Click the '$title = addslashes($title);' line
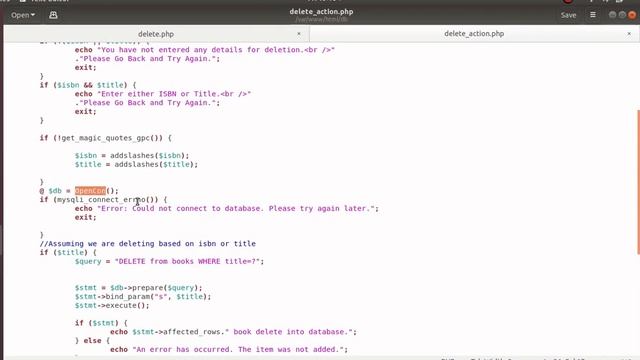Viewport: 640px width, 360px height. pos(136,164)
